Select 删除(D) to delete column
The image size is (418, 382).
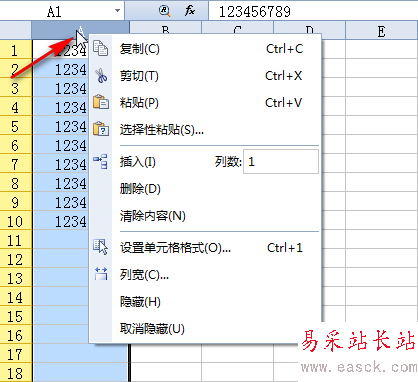(x=206, y=189)
